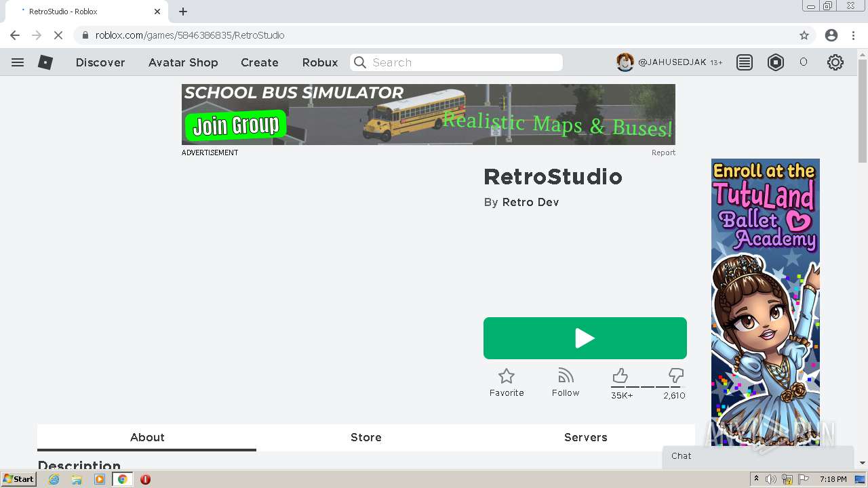Viewport: 868px width, 488px height.
Task: Click the JAHUSEDJAK avatar headshot
Action: pyautogui.click(x=625, y=62)
